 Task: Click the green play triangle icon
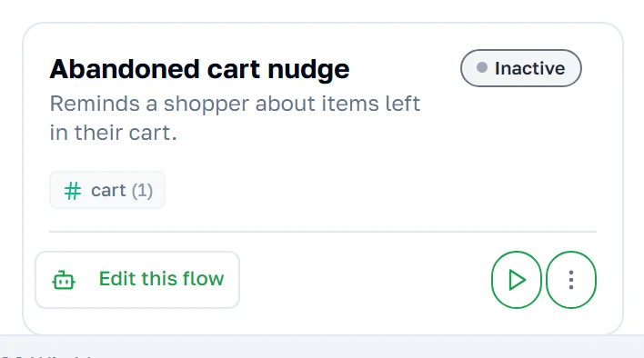[517, 280]
